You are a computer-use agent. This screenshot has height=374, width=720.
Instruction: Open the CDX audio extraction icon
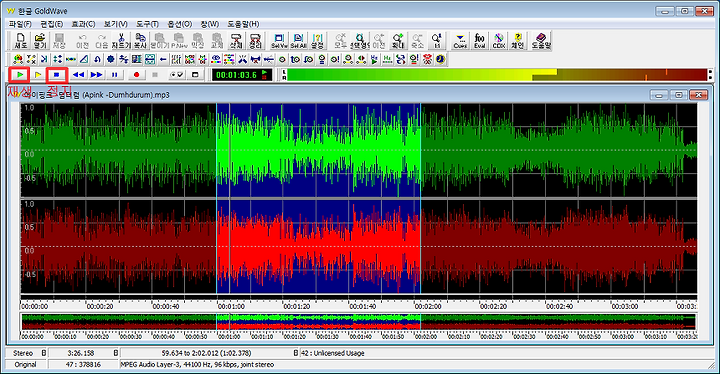pos(499,41)
